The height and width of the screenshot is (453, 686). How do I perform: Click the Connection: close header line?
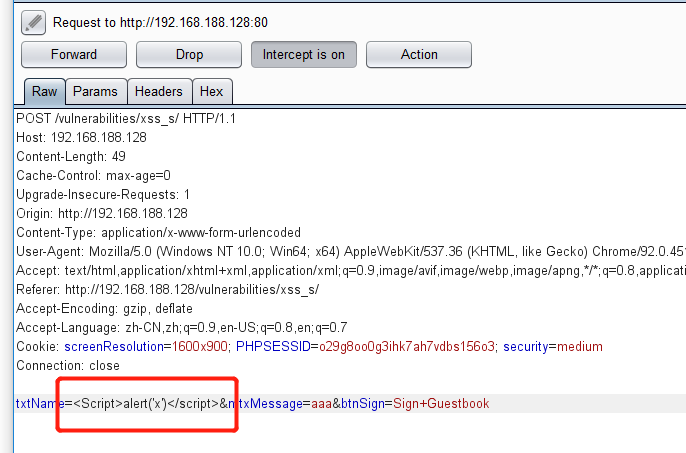(68, 365)
